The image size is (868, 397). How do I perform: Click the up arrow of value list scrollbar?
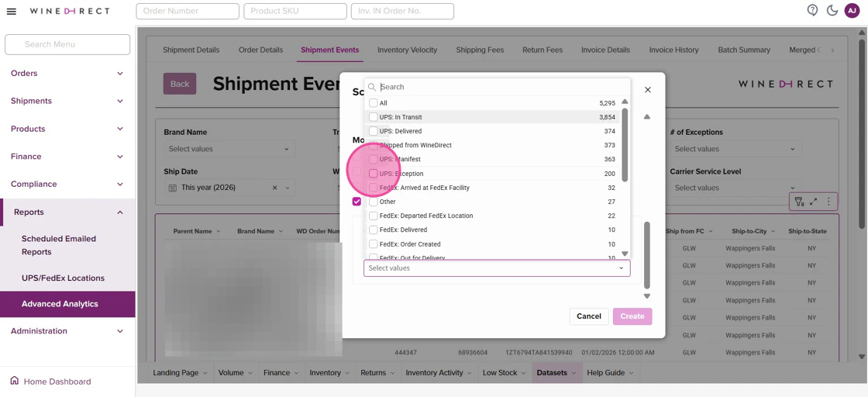[x=625, y=102]
